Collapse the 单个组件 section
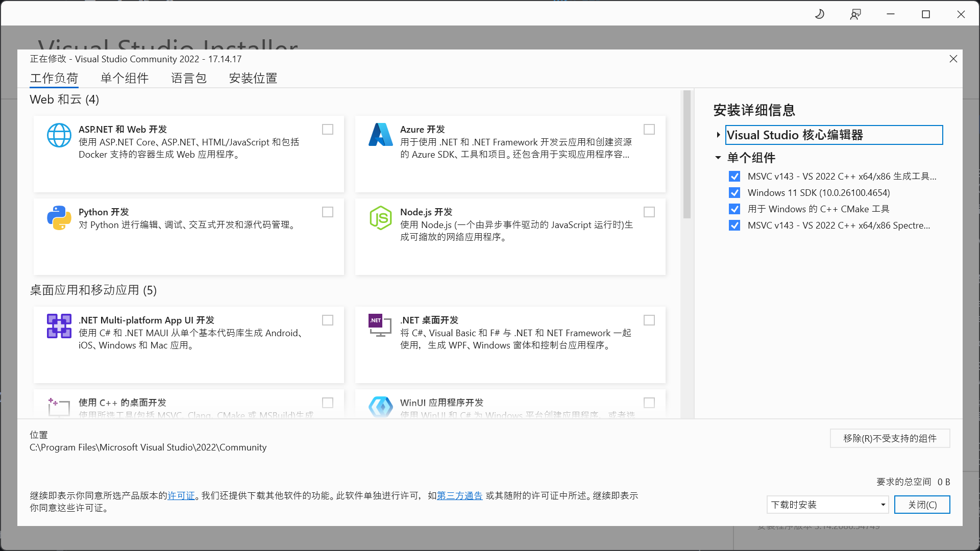Screen dimensions: 980x551 coord(718,158)
